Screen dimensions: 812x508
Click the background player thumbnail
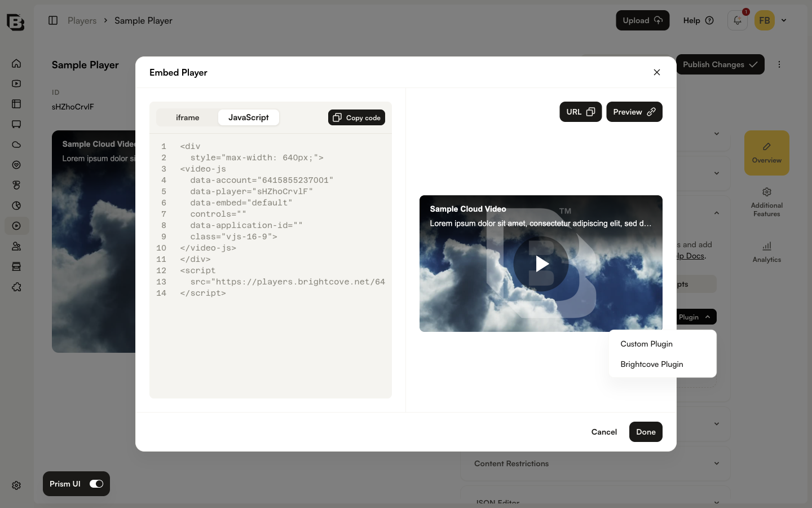pyautogui.click(x=94, y=242)
